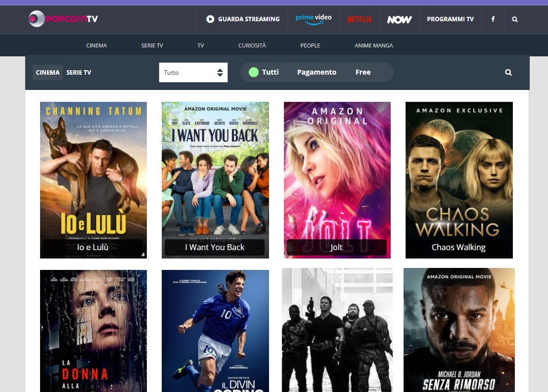548x392 pixels.
Task: Open the NOW logo link
Action: (400, 20)
